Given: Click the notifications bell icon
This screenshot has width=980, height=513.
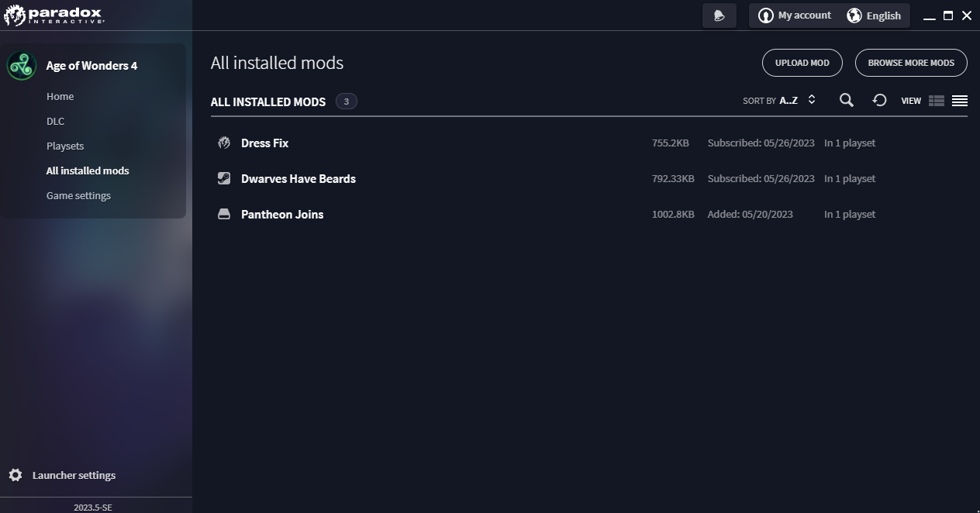Looking at the screenshot, I should coord(719,15).
